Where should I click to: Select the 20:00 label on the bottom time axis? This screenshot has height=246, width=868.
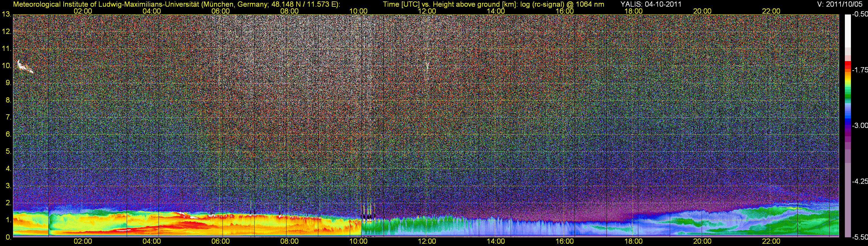pyautogui.click(x=702, y=241)
